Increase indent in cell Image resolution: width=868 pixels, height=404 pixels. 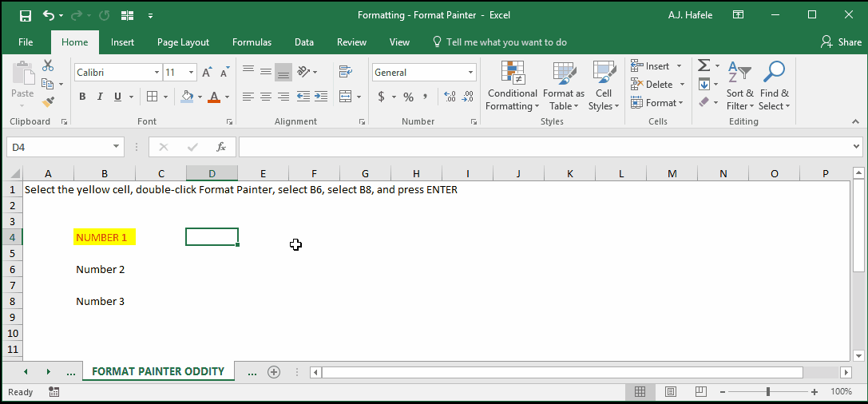tap(320, 97)
